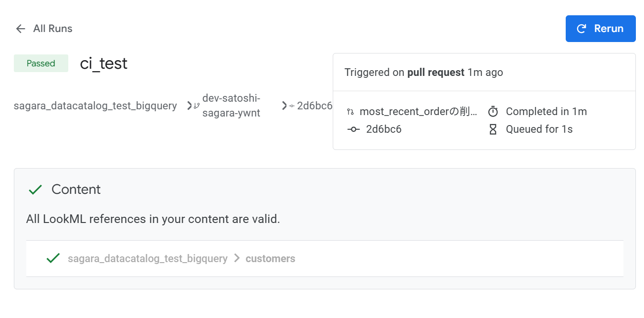
Task: Click the Rerun button
Action: click(x=600, y=29)
